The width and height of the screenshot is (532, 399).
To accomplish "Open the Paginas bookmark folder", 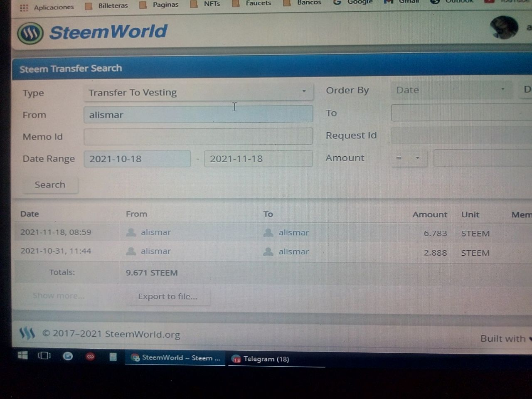I will (159, 5).
